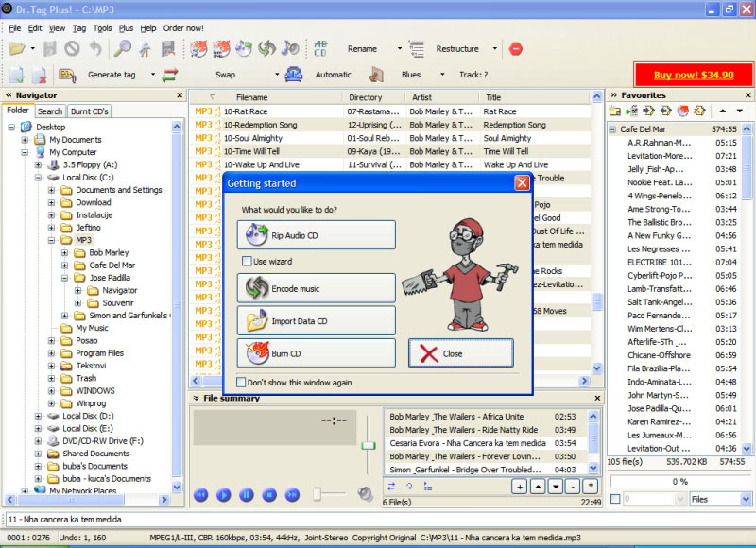756x548 pixels.
Task: Open the Blues genre dropdown
Action: 442,75
